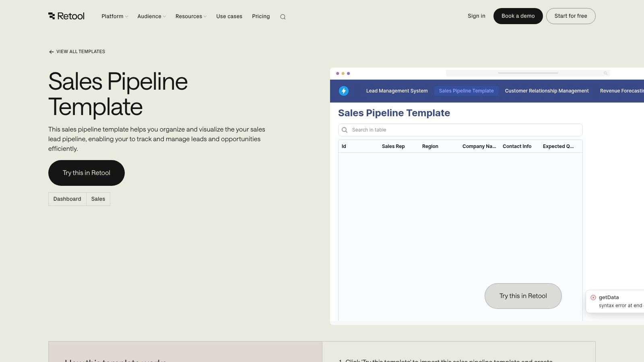Click the Book a demo button
This screenshot has width=644, height=362.
(518, 16)
